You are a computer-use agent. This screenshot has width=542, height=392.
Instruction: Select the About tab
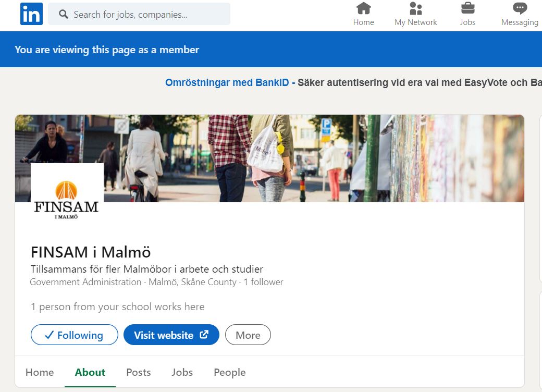(90, 372)
